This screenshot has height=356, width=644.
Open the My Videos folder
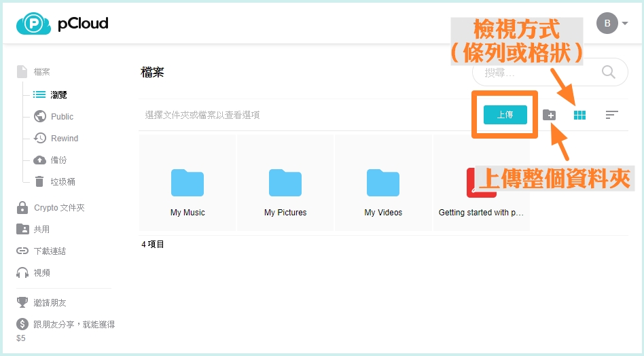383,183
